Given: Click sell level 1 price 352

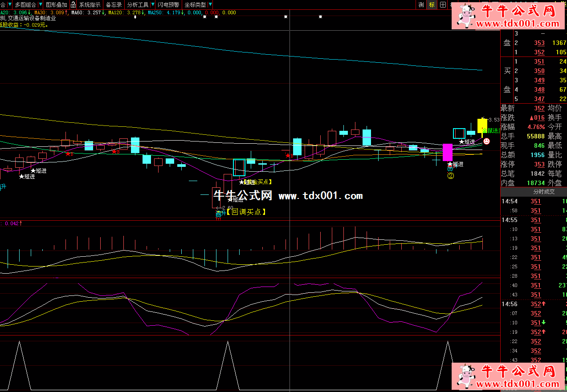Looking at the screenshot, I should (x=539, y=53).
